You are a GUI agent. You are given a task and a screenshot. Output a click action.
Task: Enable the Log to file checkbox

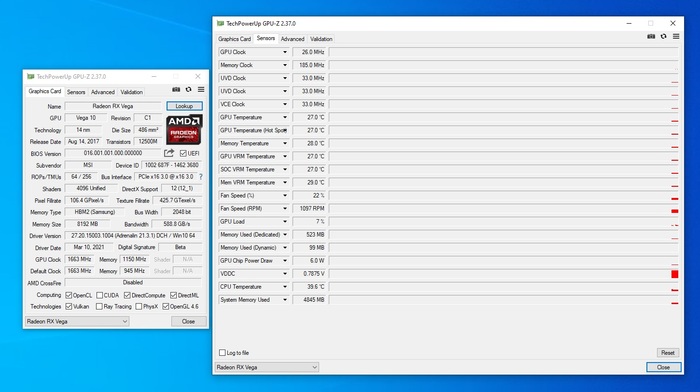(x=222, y=353)
